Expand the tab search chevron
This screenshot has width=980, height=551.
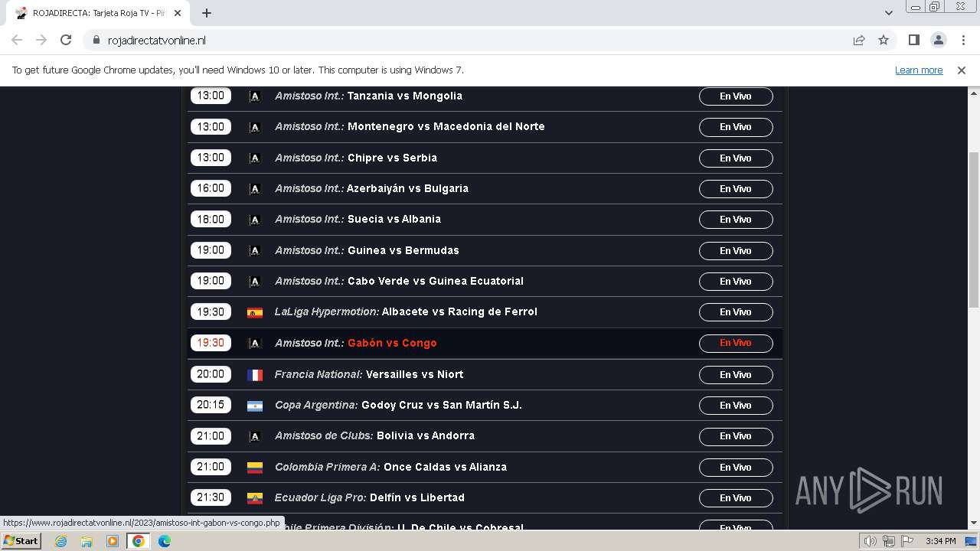(888, 13)
